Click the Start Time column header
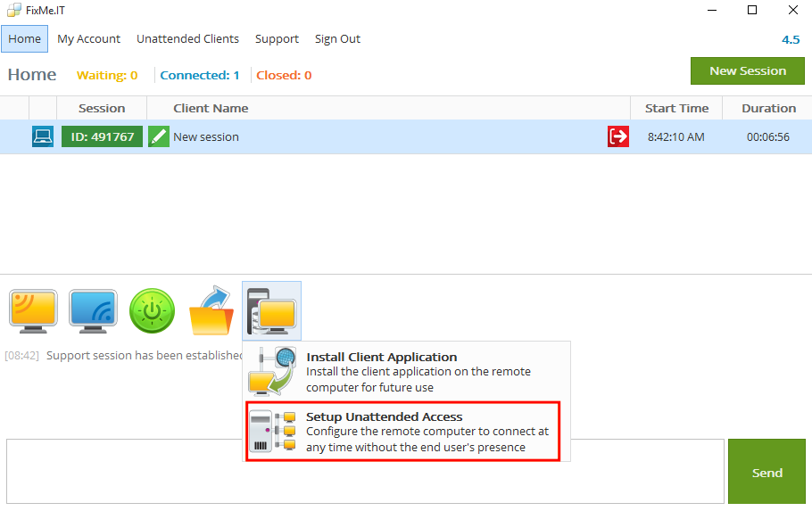The height and width of the screenshot is (511, 812). (676, 108)
